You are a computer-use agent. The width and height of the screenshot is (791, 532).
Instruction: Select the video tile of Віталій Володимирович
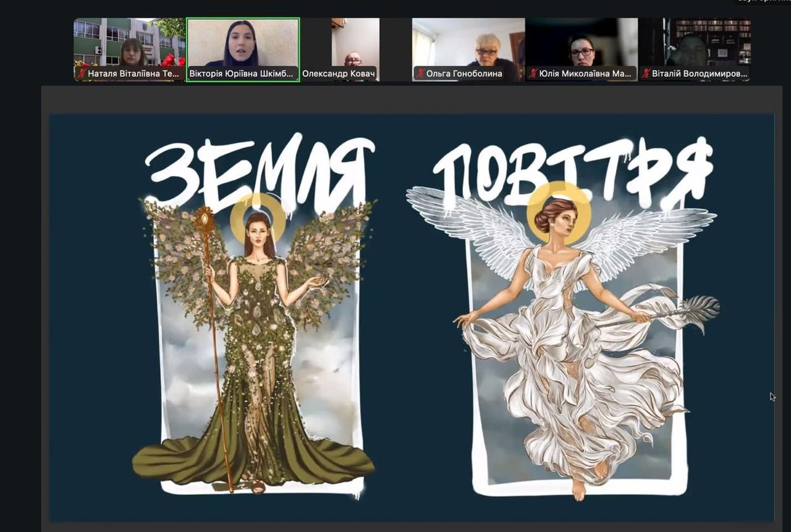click(x=694, y=43)
